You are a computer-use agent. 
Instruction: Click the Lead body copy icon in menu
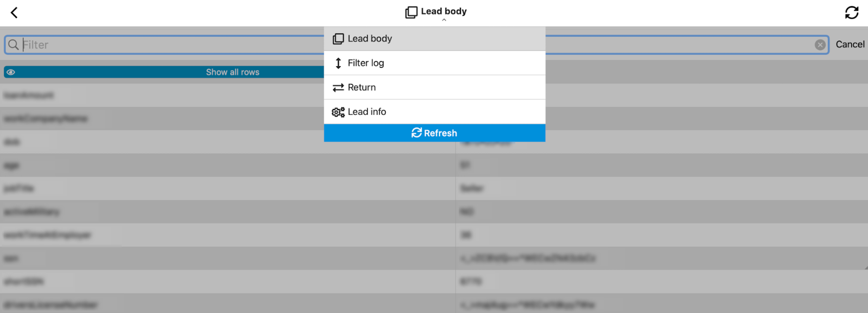coord(338,39)
